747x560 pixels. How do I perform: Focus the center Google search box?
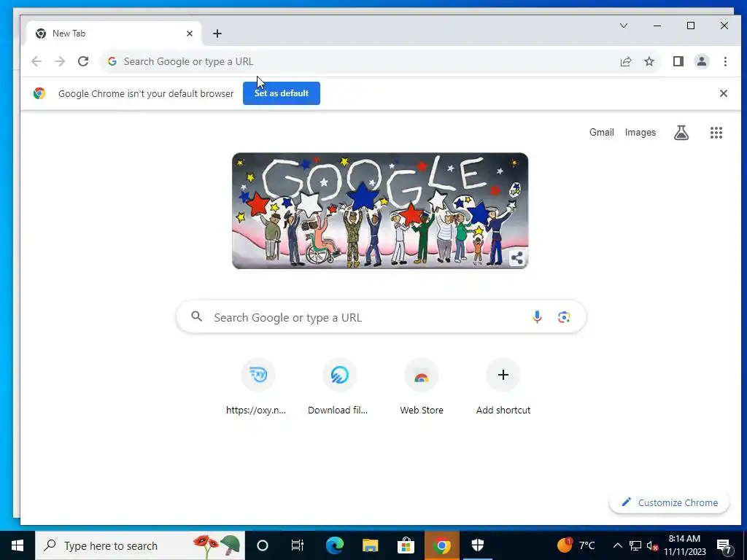[381, 316]
